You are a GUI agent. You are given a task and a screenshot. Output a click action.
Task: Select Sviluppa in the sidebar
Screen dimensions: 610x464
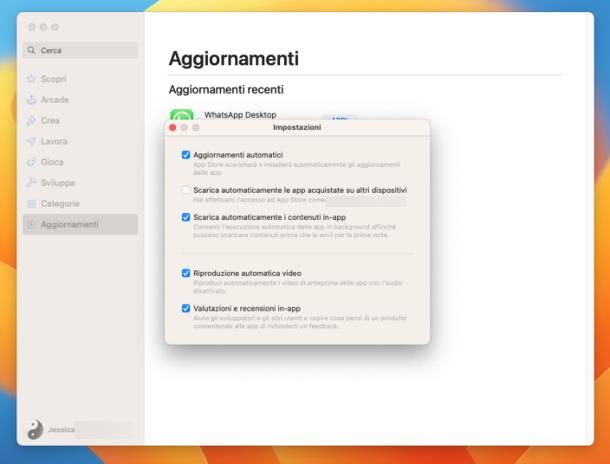click(80, 183)
